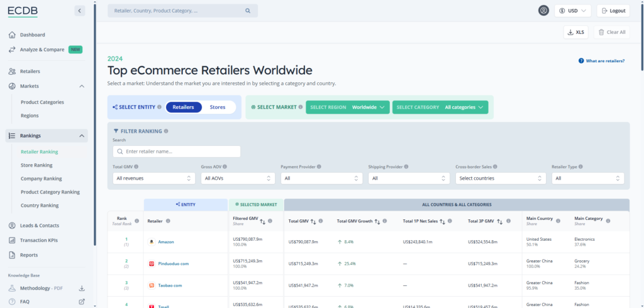Click the Amazon retailer logo icon
This screenshot has width=644, height=308.
click(x=151, y=241)
